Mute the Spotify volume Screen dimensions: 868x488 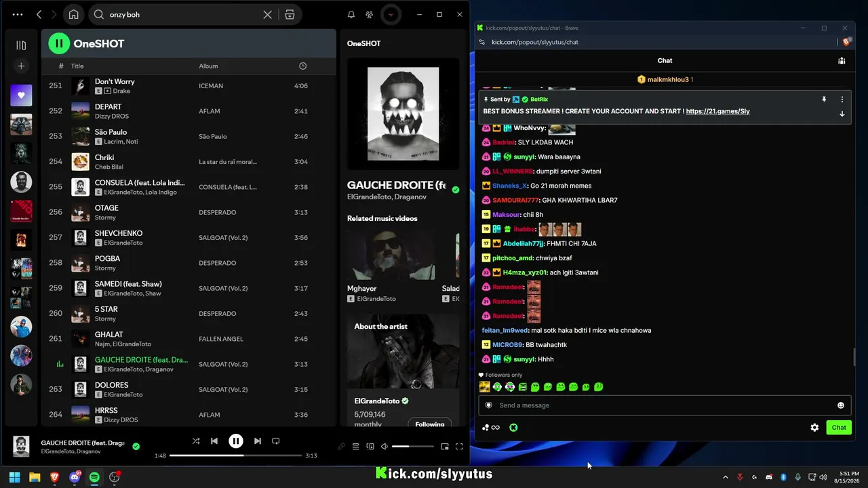click(384, 447)
